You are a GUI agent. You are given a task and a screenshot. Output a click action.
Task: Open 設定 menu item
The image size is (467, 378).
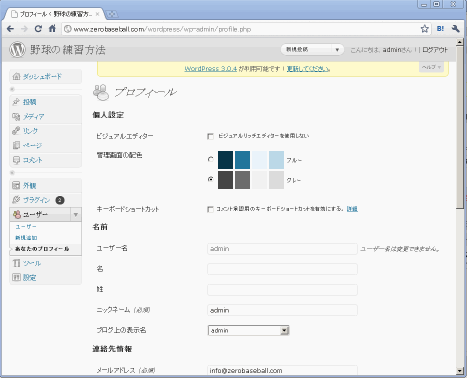[x=29, y=277]
